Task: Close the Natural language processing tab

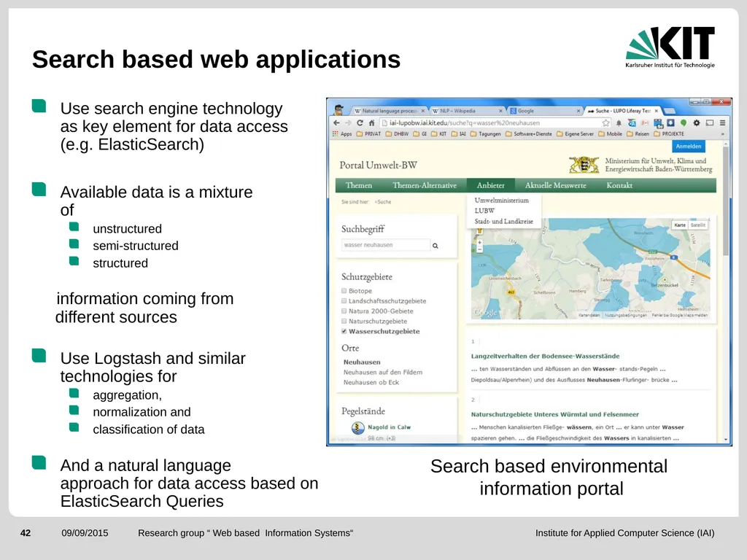Action: 422,111
